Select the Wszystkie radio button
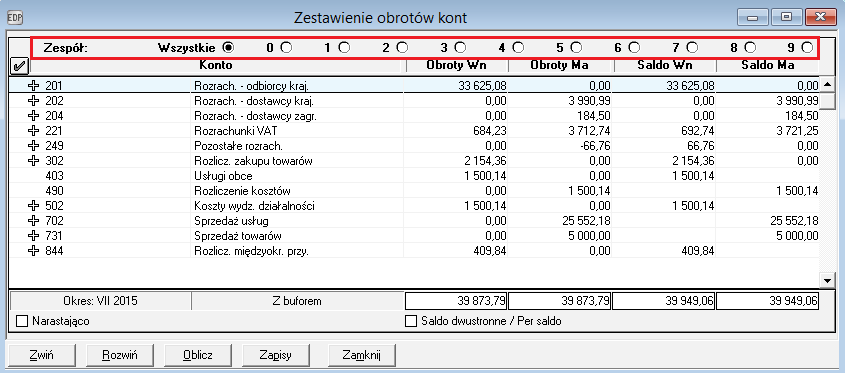This screenshot has height=373, width=845. [228, 47]
